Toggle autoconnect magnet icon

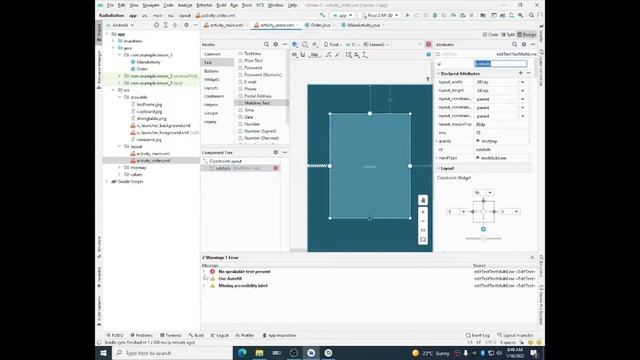[x=303, y=55]
